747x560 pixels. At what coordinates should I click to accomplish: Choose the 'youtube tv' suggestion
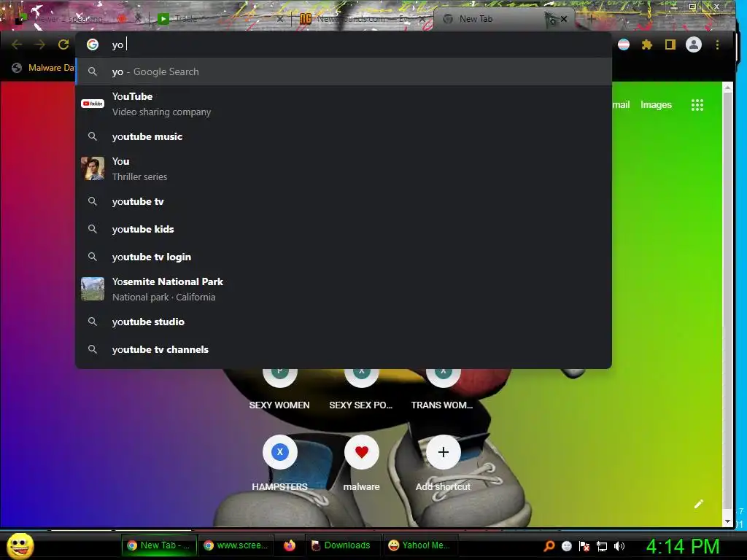pos(344,201)
